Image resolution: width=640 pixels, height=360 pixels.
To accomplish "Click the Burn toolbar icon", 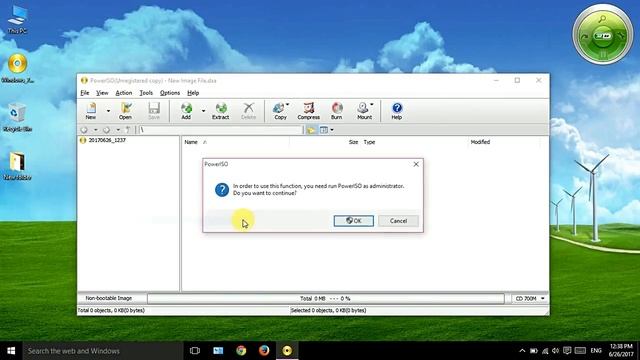I will pyautogui.click(x=337, y=111).
